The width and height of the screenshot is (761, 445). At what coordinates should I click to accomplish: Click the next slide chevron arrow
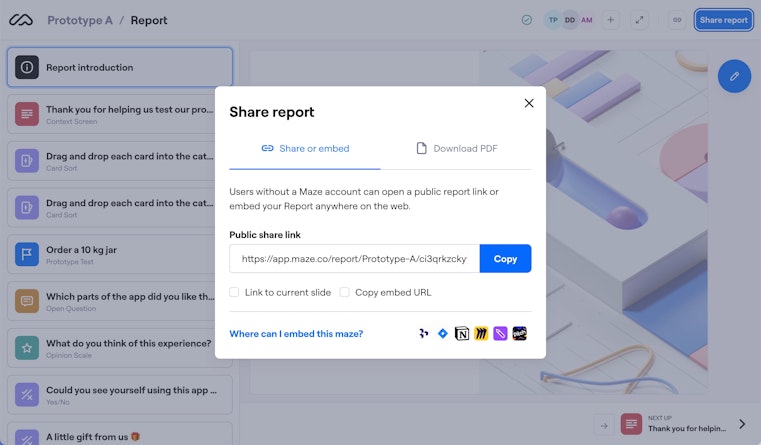click(742, 424)
